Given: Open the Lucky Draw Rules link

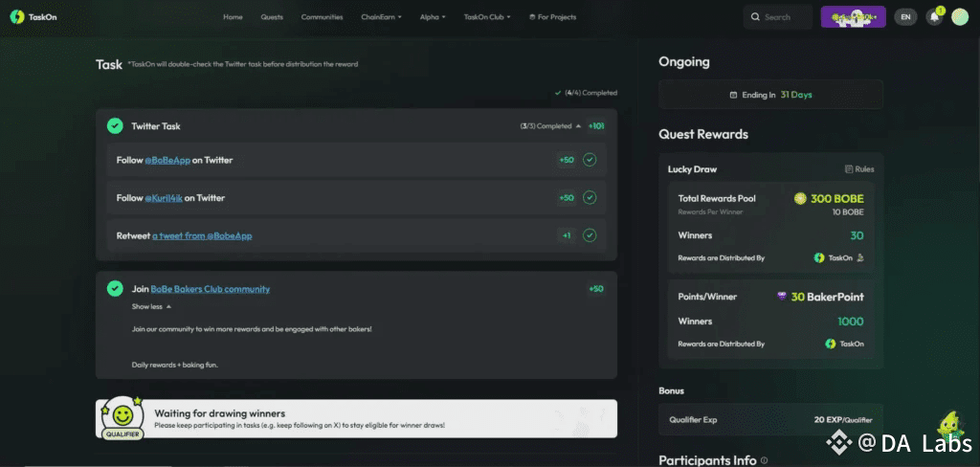Looking at the screenshot, I should [x=859, y=168].
